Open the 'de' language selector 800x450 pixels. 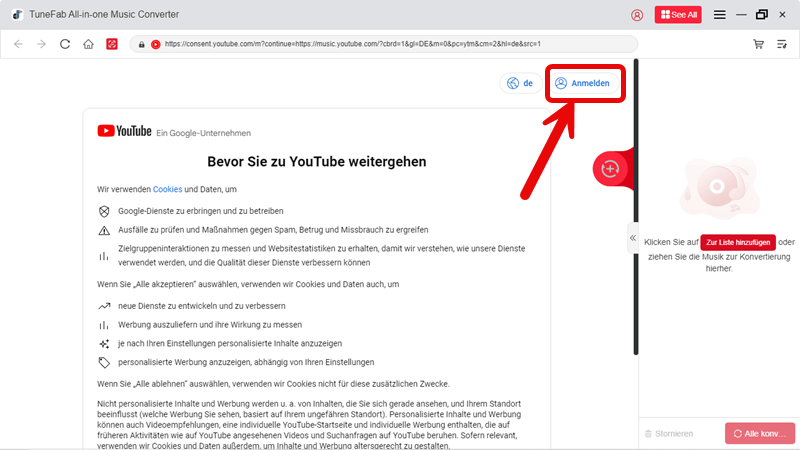click(520, 83)
